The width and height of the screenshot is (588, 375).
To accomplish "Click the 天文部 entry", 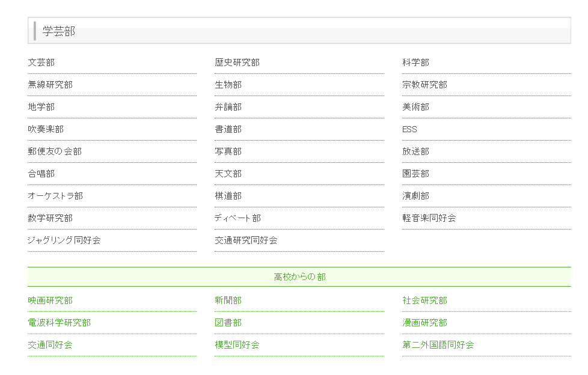I will (x=228, y=174).
